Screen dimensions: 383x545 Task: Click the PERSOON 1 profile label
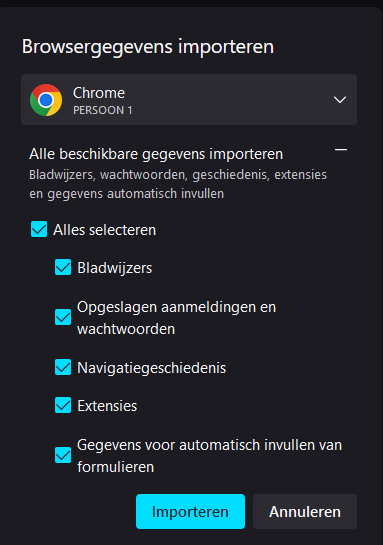pos(103,111)
